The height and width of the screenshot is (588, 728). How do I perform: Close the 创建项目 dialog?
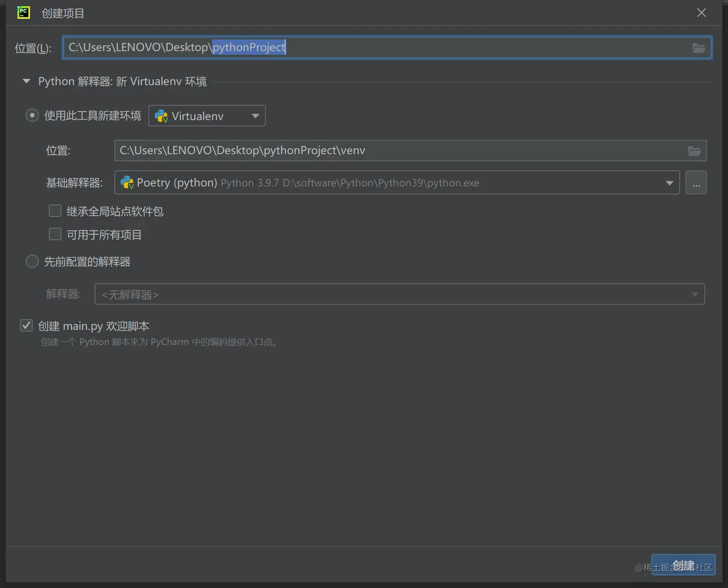click(x=702, y=13)
